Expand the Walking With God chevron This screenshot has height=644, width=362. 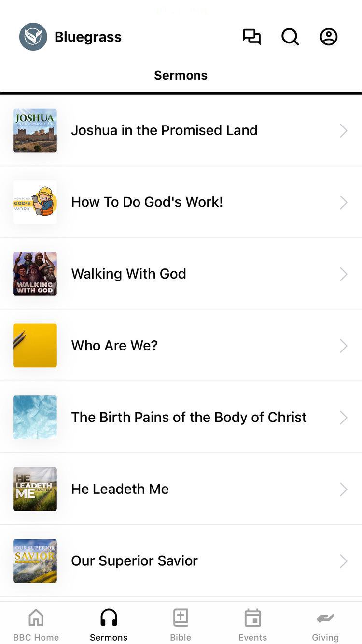coord(343,274)
